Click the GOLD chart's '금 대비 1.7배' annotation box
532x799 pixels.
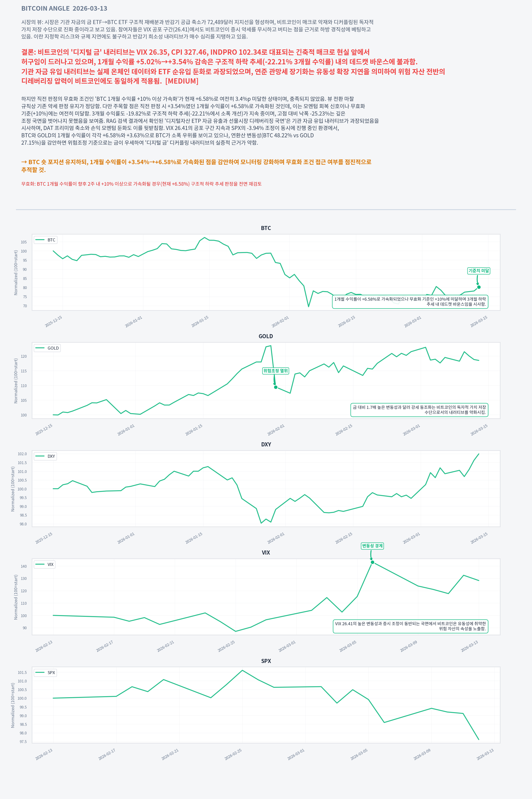tap(419, 410)
